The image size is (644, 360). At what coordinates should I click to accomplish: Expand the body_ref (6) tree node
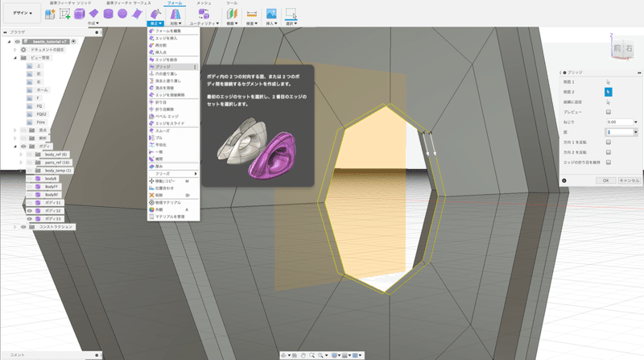(22, 155)
